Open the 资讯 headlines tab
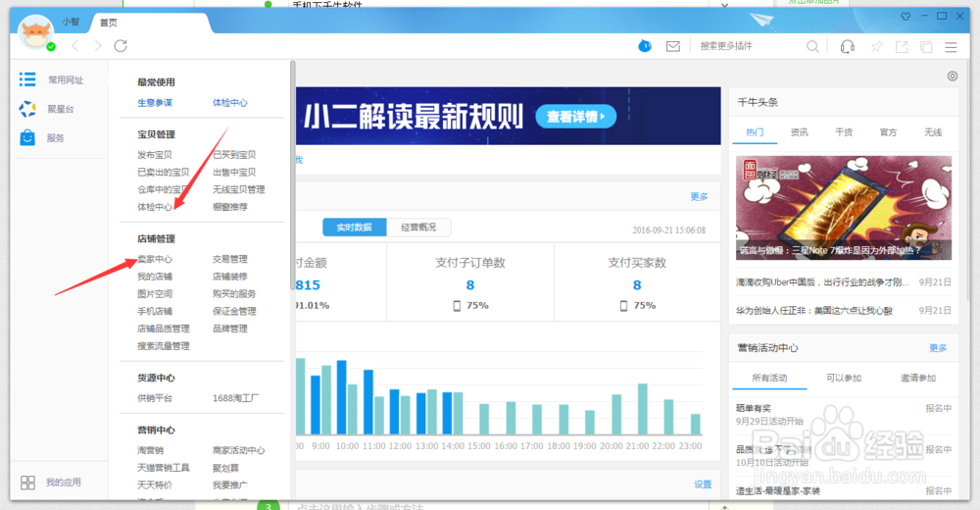Screen dimensions: 980x510 click(x=800, y=132)
